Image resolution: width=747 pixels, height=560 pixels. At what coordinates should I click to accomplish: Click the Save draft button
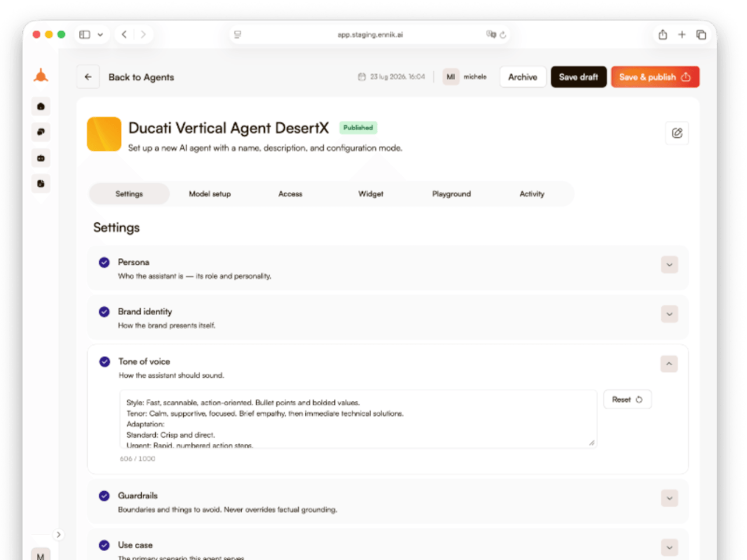pos(579,77)
